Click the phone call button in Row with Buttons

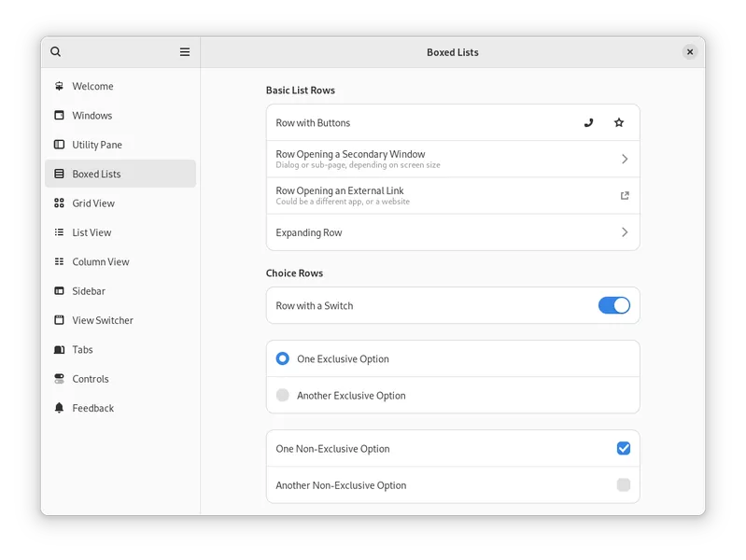(588, 122)
